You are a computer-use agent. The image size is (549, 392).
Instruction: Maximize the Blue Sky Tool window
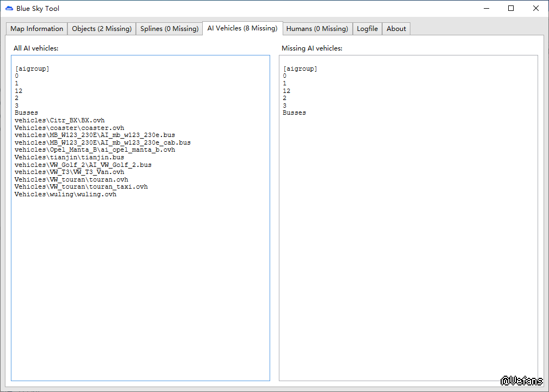click(511, 9)
